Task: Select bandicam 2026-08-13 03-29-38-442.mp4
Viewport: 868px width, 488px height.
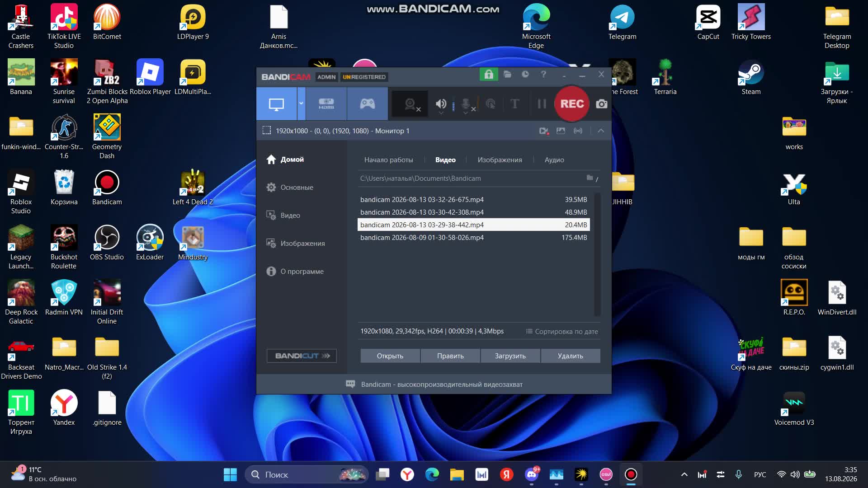Action: click(x=473, y=225)
